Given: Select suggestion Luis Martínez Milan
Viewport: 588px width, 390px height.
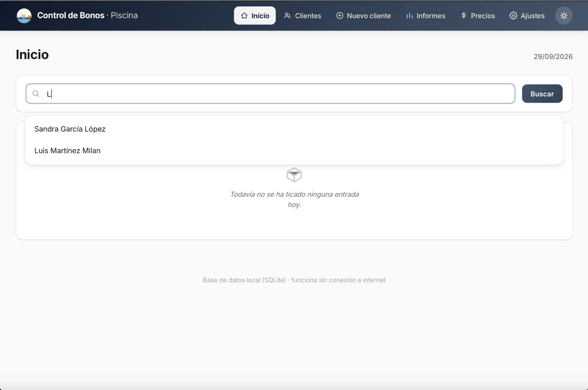Looking at the screenshot, I should pos(294,151).
